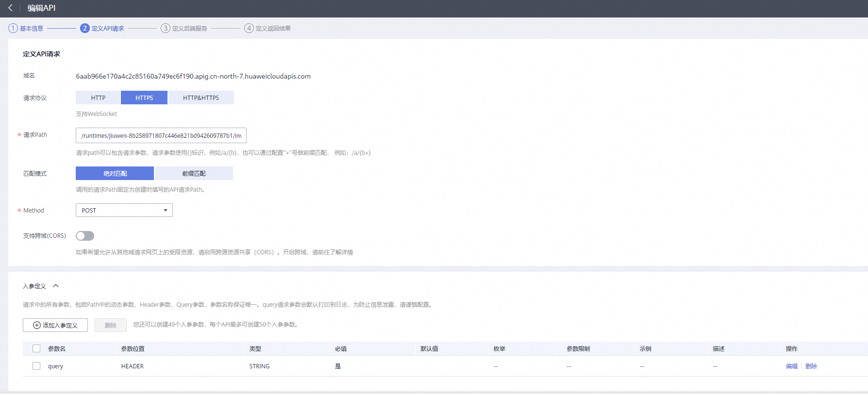Click the 描述 column header
This screenshot has width=868, height=396.
tap(719, 349)
